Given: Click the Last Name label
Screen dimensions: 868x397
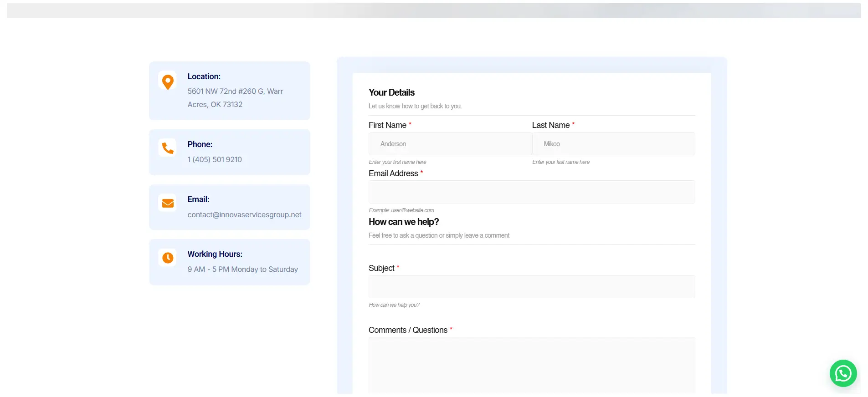Looking at the screenshot, I should click(x=550, y=125).
